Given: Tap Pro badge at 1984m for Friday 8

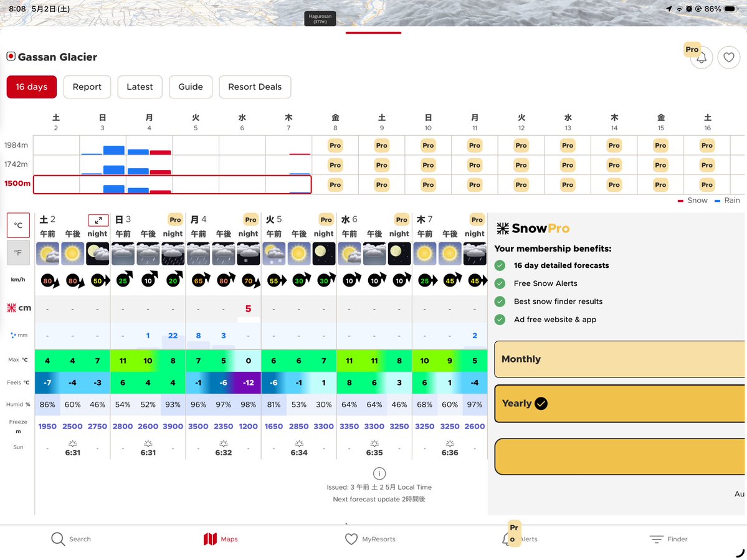Looking at the screenshot, I should coord(335,145).
